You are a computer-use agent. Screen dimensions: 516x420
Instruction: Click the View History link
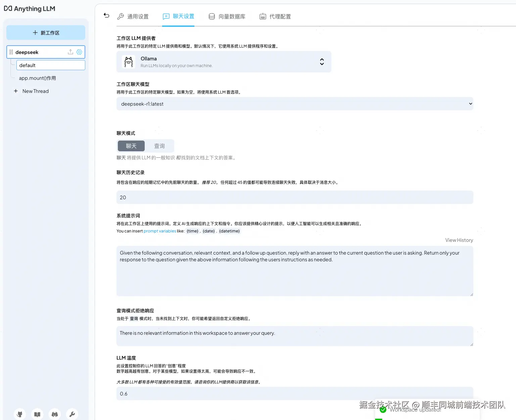459,240
